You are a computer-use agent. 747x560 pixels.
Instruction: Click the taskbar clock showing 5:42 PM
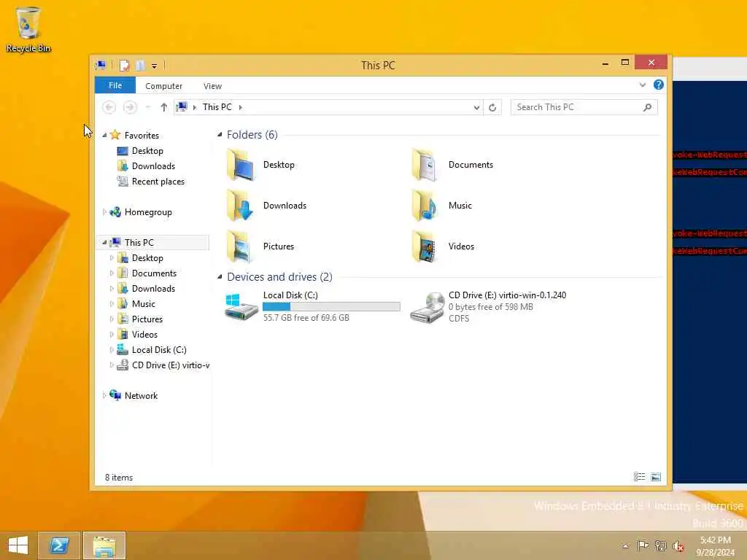coord(715,545)
